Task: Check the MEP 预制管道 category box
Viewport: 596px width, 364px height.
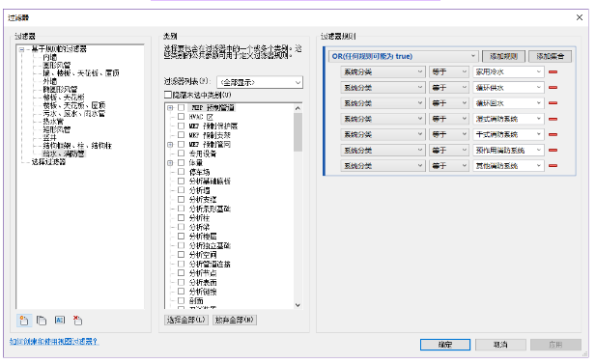Action: (x=182, y=107)
